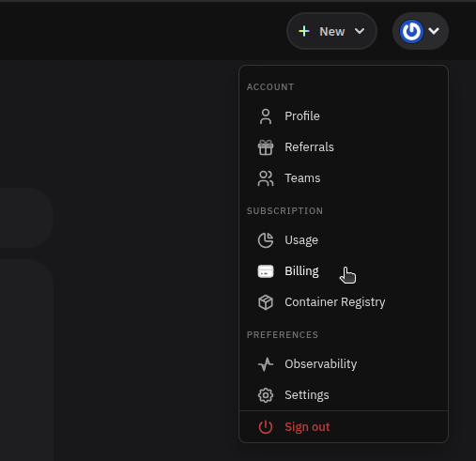Sign out of the account

pos(344,427)
